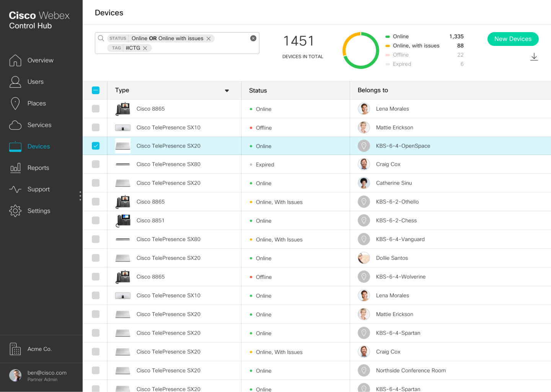Click the New Devices button
The image size is (551, 392).
point(513,39)
